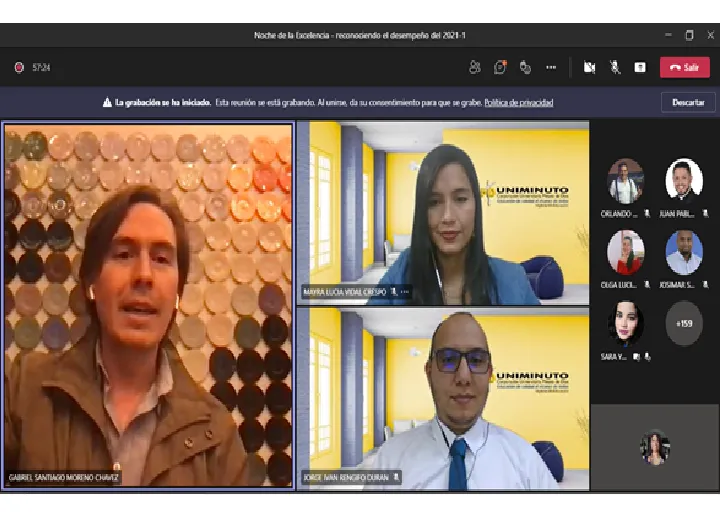Click the warning triangle in recording banner
Screen dimensions: 720x528
coord(107,102)
